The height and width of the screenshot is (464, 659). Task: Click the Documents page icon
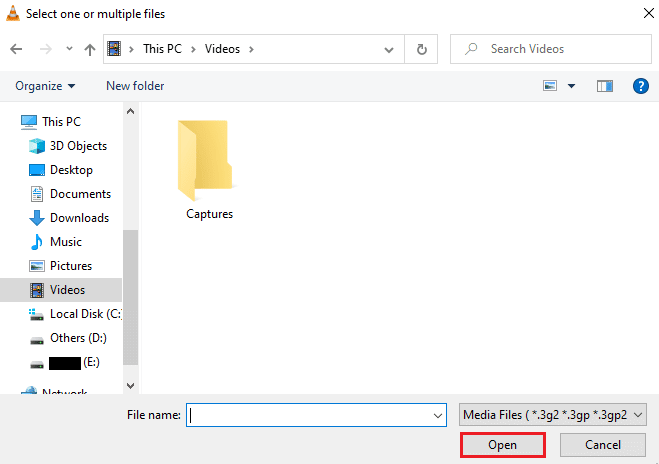37,194
